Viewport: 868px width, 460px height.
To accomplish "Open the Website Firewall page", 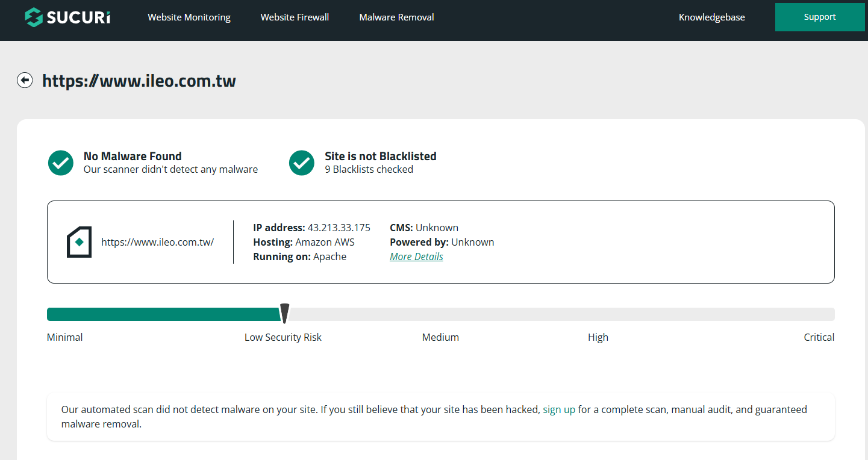I will coord(295,17).
